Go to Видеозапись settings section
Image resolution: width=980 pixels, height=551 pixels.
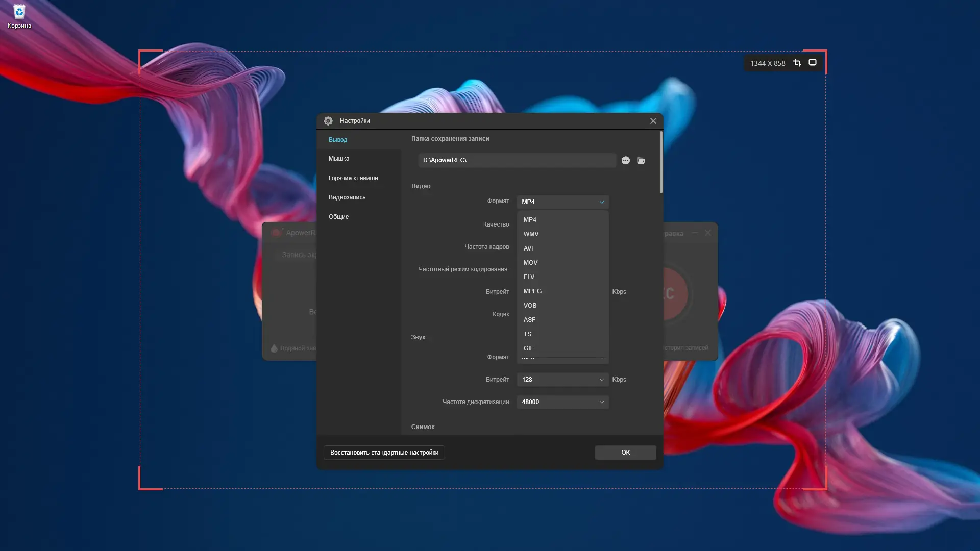pos(347,197)
